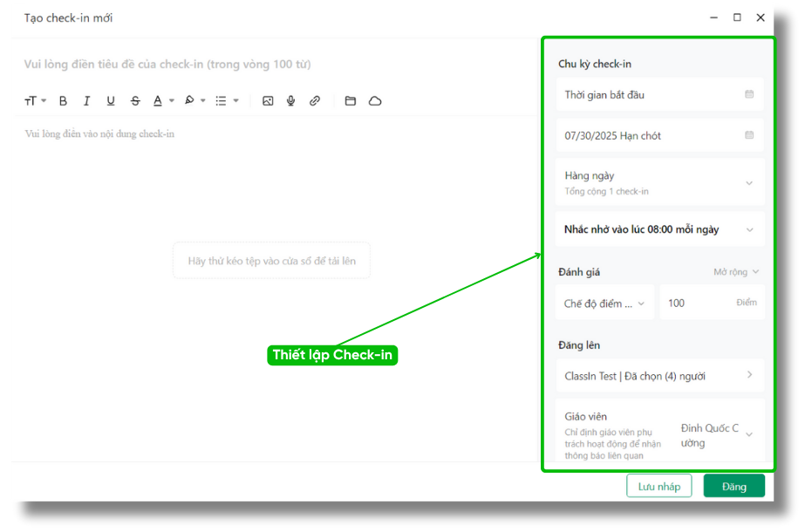
Task: Expand the list style dropdown
Action: coord(227,101)
